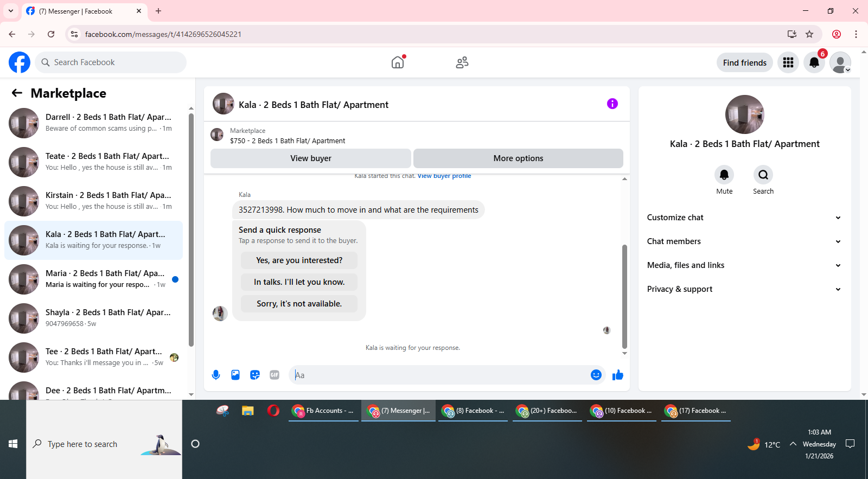
Task: Open Opera browser from taskbar
Action: 273,411
